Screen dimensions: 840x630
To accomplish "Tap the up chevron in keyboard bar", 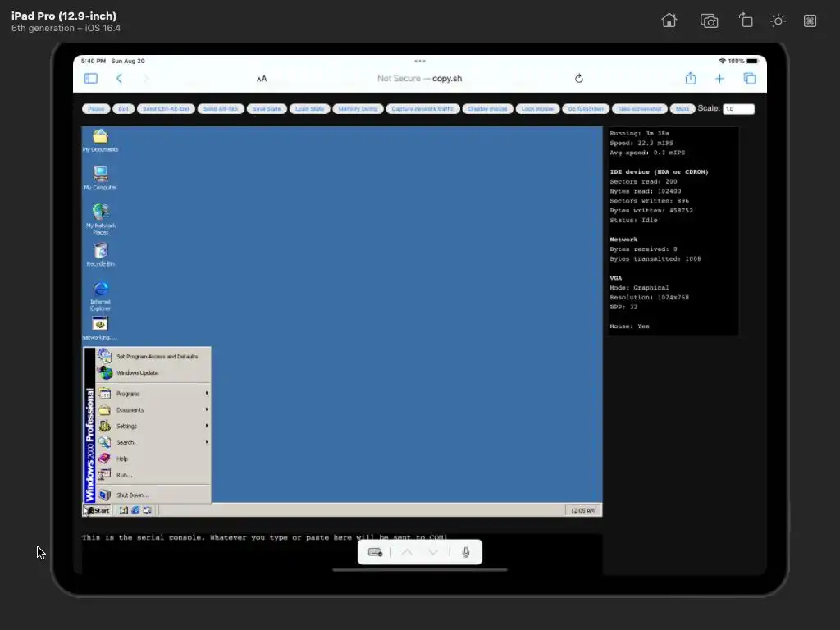I will click(407, 552).
